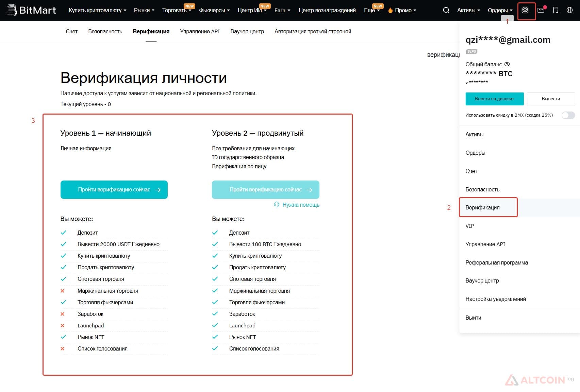Open the language globe icon
This screenshot has width=580, height=392.
click(569, 10)
